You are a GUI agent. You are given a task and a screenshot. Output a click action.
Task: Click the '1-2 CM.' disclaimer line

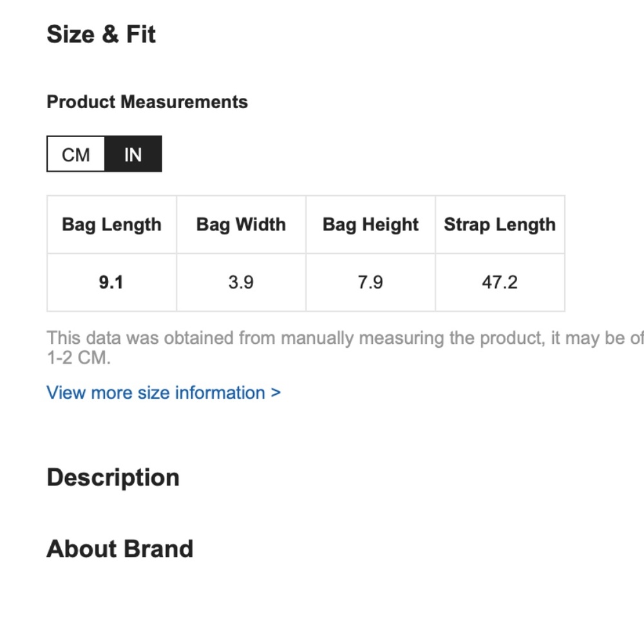[x=79, y=357]
